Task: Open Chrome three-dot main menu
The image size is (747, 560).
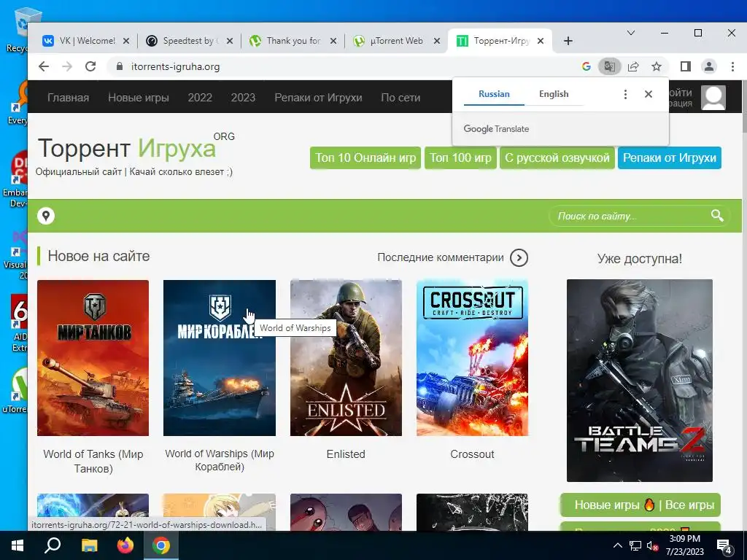Action: (732, 66)
